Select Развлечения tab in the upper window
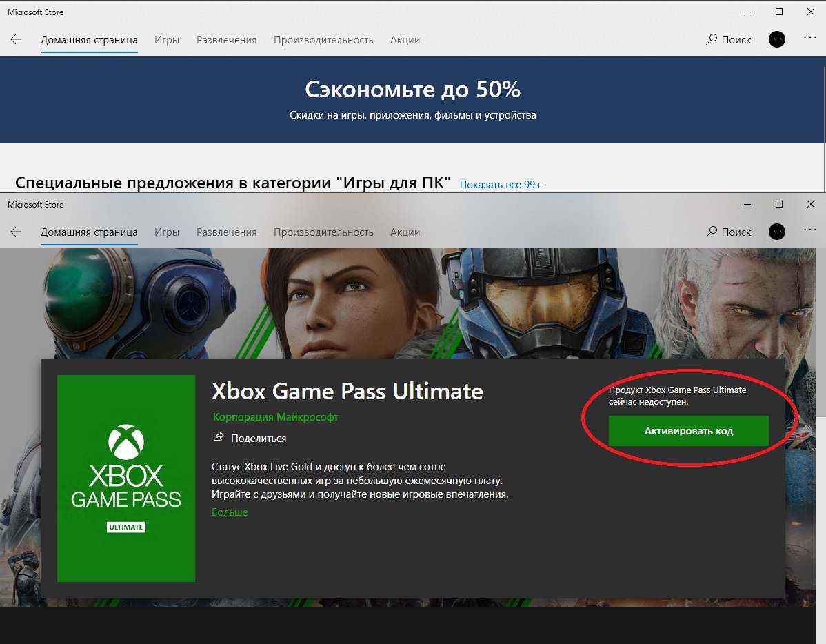826x644 pixels. tap(227, 40)
